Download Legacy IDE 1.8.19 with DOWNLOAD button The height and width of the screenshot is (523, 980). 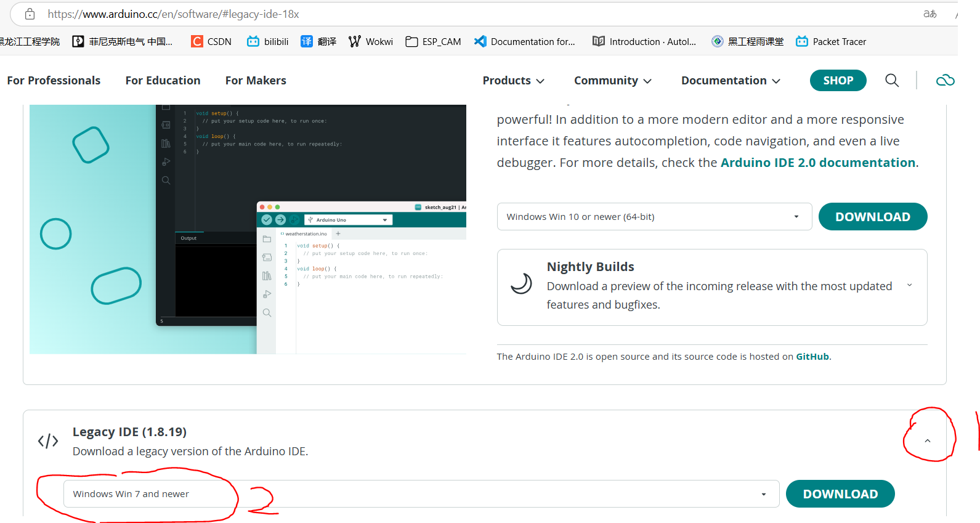coord(840,494)
